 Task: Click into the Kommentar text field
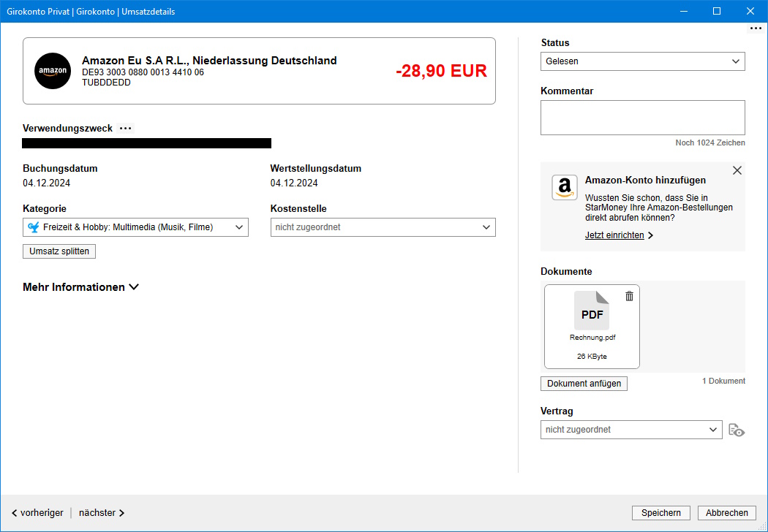[x=643, y=118]
